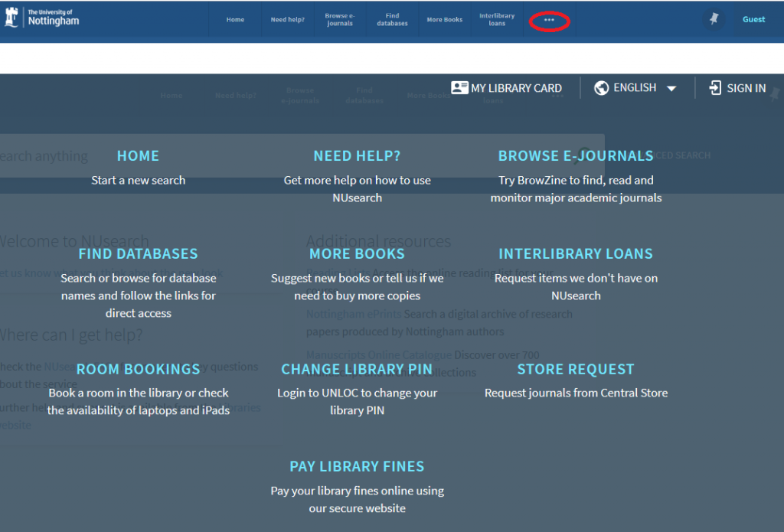Open My Library Card
Image resolution: width=784 pixels, height=532 pixels.
[x=515, y=88]
